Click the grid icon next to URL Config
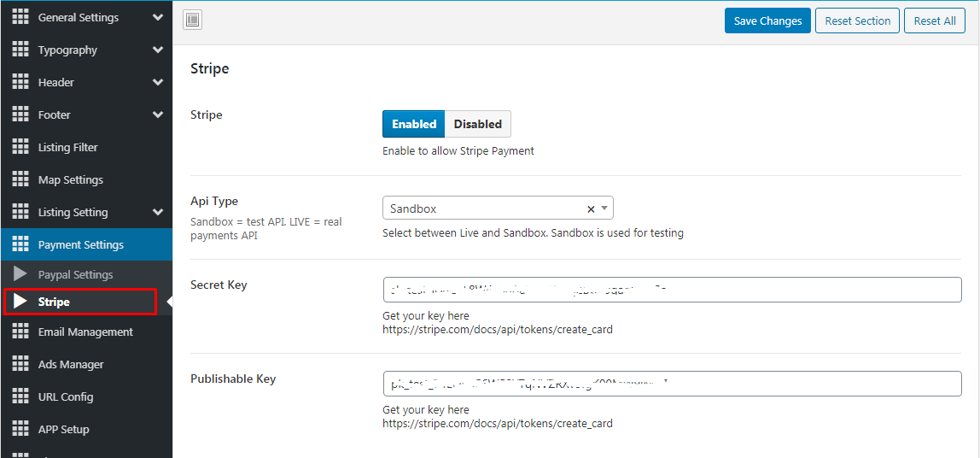Screen dimensions: 980x458 20,396
